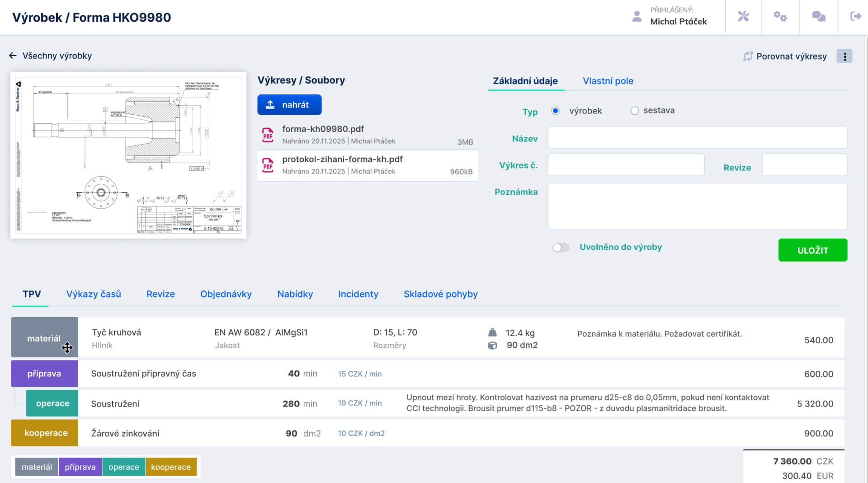Screen dimensions: 868x483
Task: Click the back arrow to all products
Action: pyautogui.click(x=13, y=56)
